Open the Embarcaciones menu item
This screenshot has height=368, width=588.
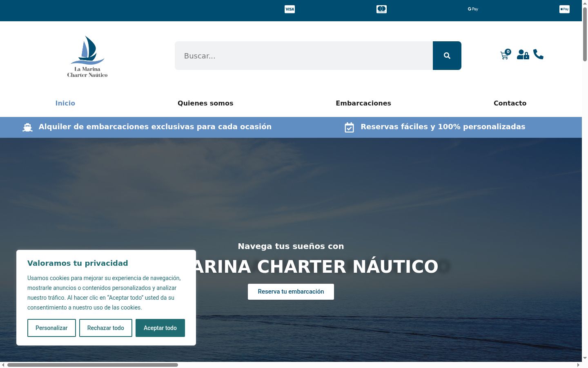tap(363, 103)
